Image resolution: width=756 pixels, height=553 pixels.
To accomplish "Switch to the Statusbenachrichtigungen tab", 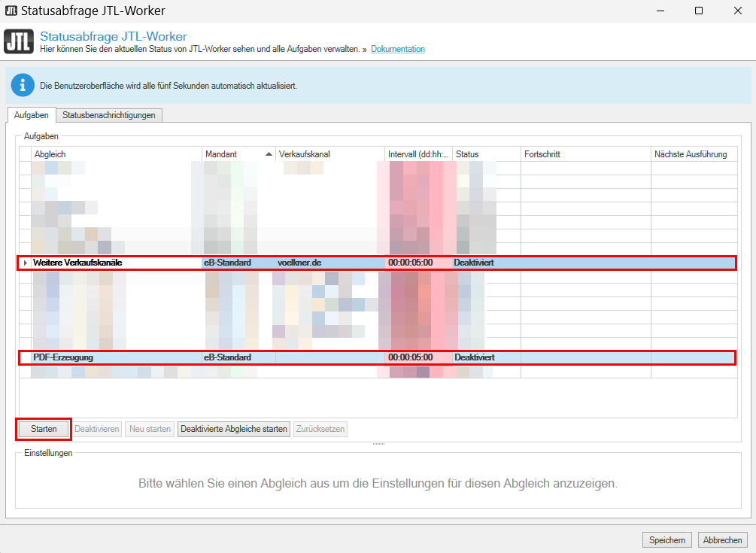I will (x=108, y=115).
